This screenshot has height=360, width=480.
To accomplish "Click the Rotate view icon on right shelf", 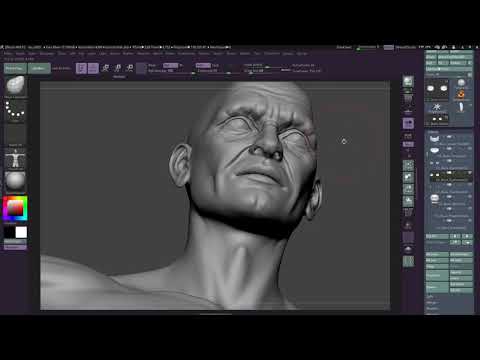I will coord(408,201).
